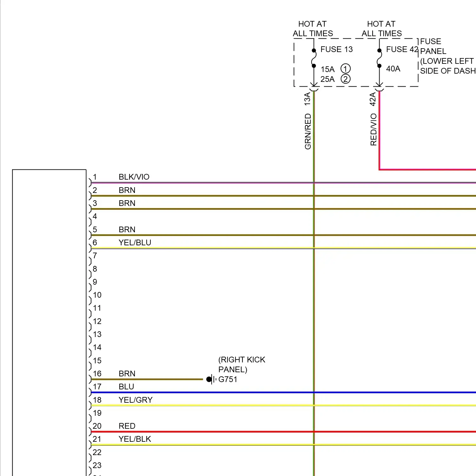
Task: Click pin number 4
Action: tap(95, 216)
